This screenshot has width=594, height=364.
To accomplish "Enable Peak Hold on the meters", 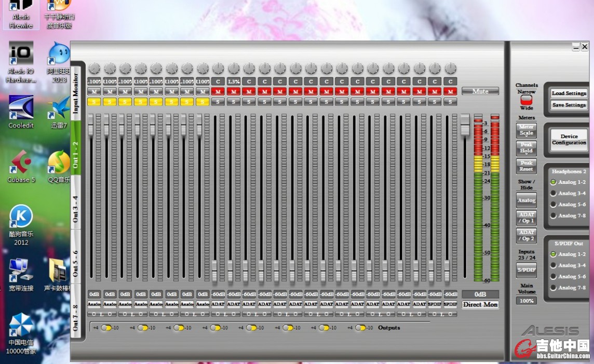I will click(x=526, y=147).
